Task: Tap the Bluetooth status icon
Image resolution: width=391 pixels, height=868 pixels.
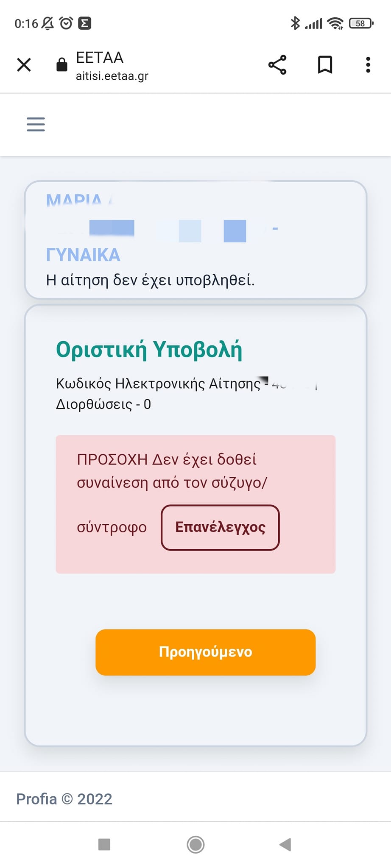Action: pos(295,23)
